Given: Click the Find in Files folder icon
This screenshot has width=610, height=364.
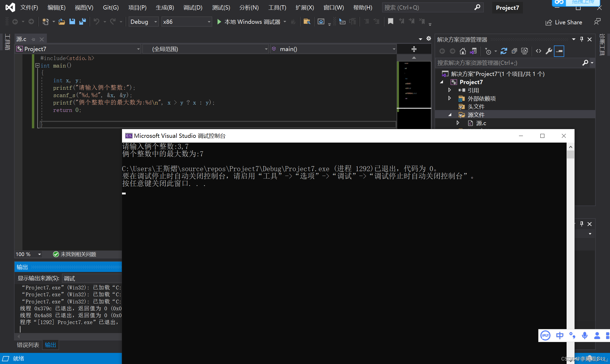Looking at the screenshot, I should (307, 22).
